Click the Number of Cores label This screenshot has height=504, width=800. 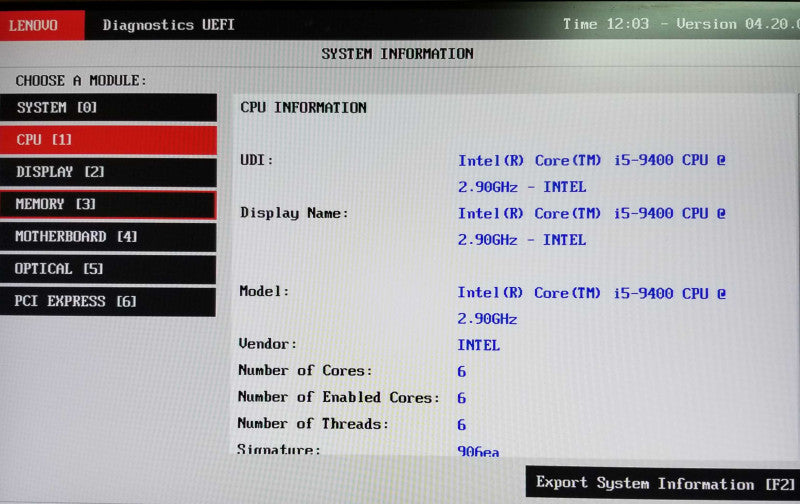coord(305,370)
